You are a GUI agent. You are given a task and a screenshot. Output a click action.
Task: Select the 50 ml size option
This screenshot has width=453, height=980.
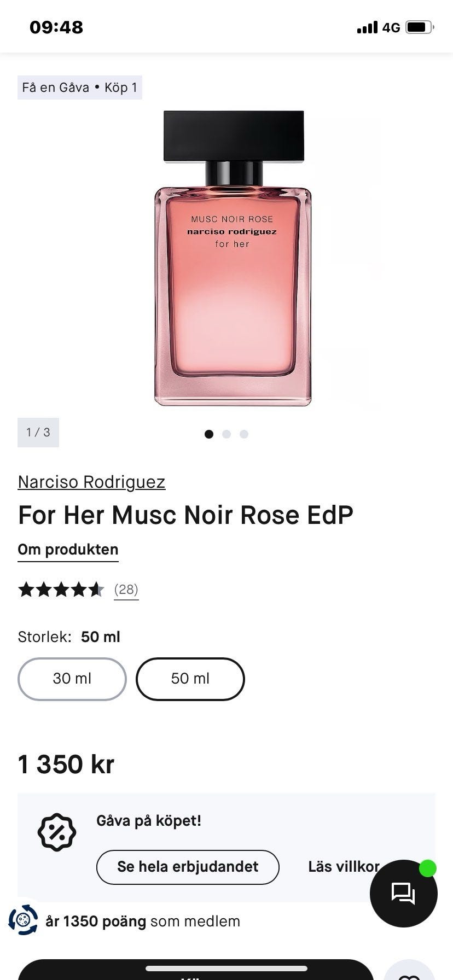tap(190, 679)
